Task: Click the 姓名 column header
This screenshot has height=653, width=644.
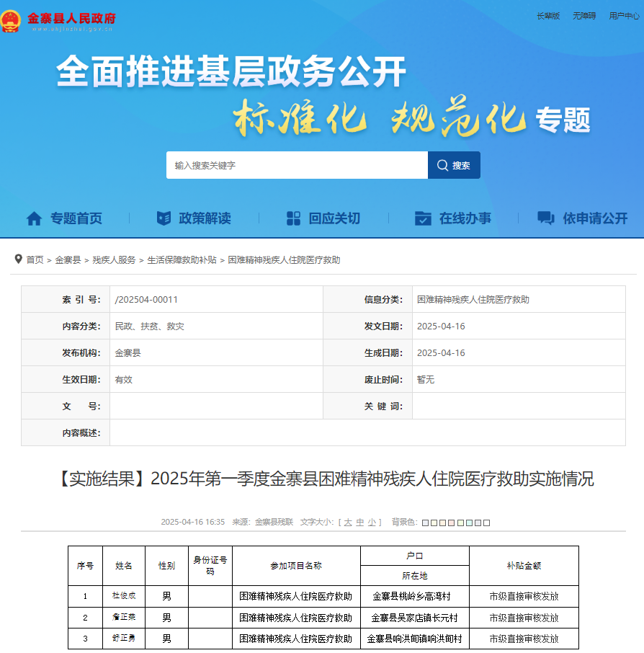Action: pos(124,566)
